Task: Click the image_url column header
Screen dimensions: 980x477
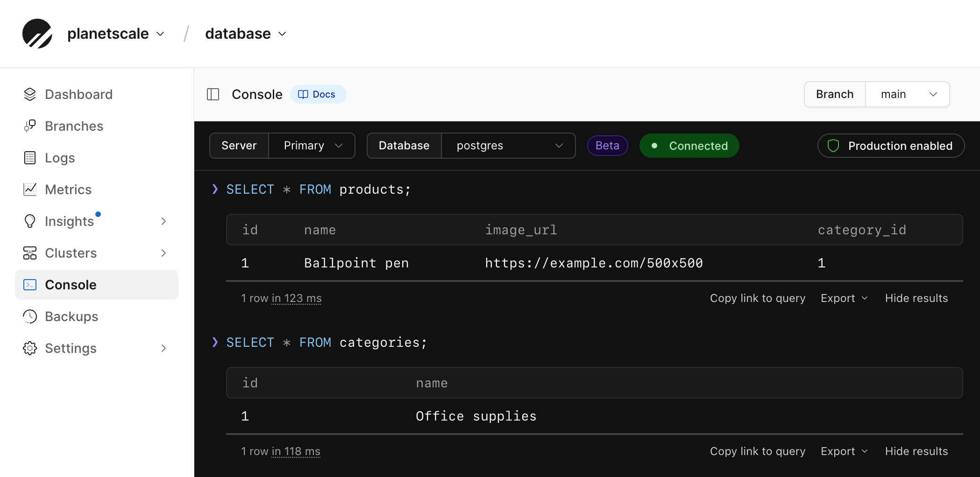Action: 521,230
